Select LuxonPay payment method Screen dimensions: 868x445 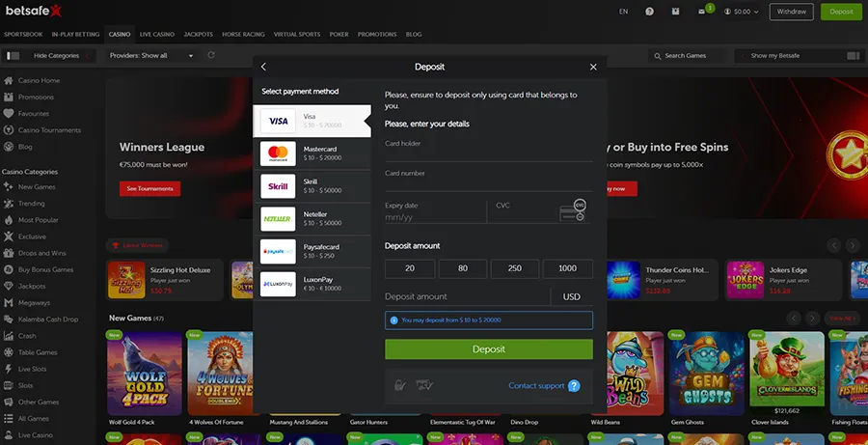point(312,285)
